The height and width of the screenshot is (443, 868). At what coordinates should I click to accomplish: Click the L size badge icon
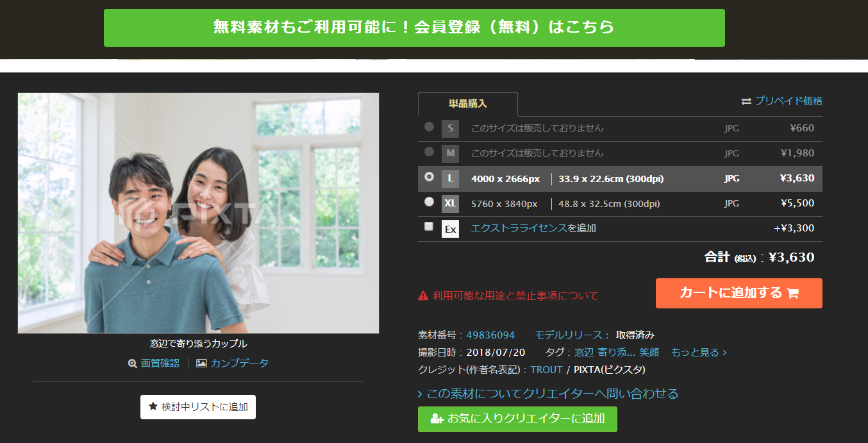point(450,179)
